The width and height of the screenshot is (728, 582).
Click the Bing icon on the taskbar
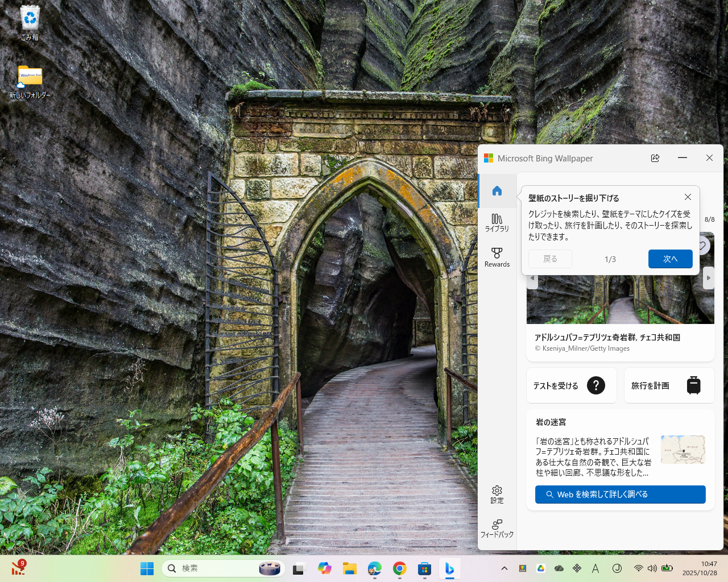(449, 568)
